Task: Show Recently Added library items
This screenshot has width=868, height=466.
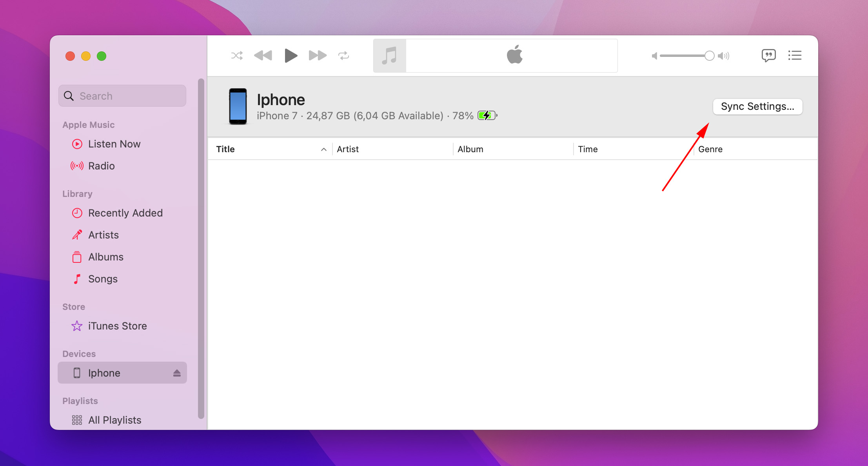Action: click(x=122, y=213)
